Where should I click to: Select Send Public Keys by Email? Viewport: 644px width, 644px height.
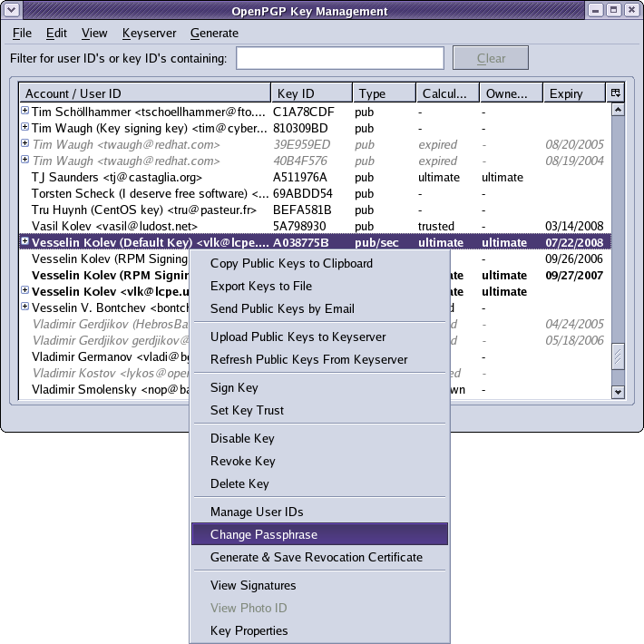tap(319, 308)
